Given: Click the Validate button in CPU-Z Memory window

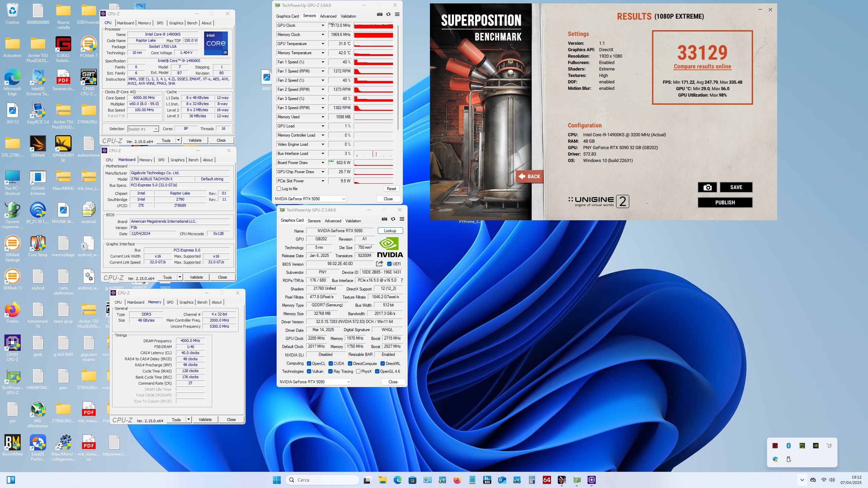Looking at the screenshot, I should pyautogui.click(x=205, y=420).
